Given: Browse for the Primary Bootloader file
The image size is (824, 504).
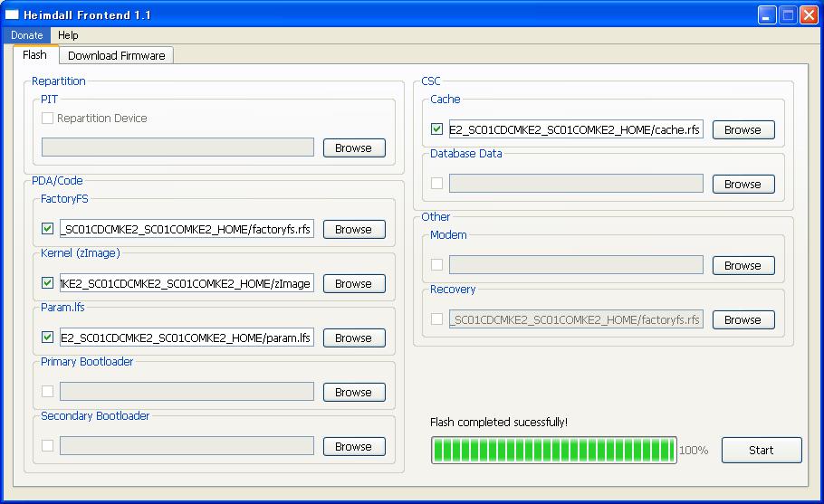Looking at the screenshot, I should (x=354, y=392).
